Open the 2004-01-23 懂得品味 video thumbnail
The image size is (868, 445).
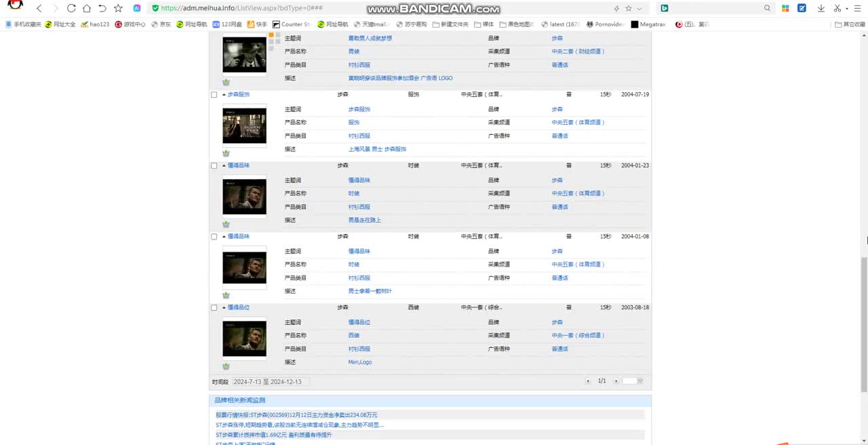click(x=245, y=197)
